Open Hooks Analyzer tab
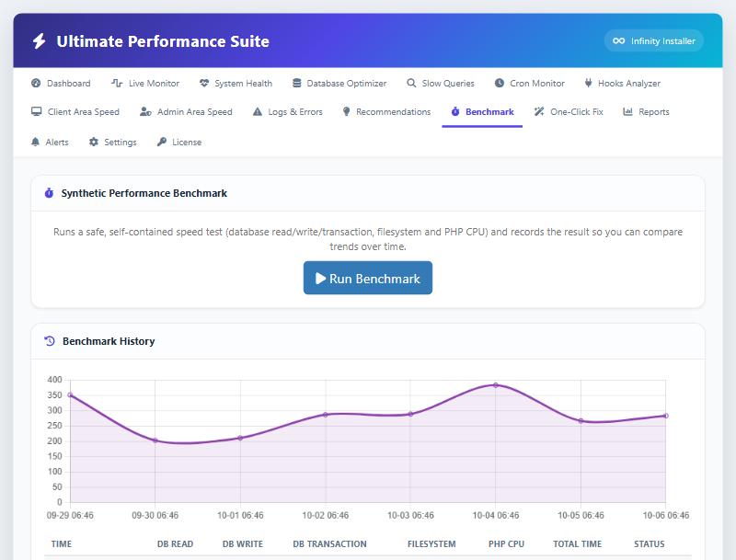736x560 pixels. [x=623, y=83]
